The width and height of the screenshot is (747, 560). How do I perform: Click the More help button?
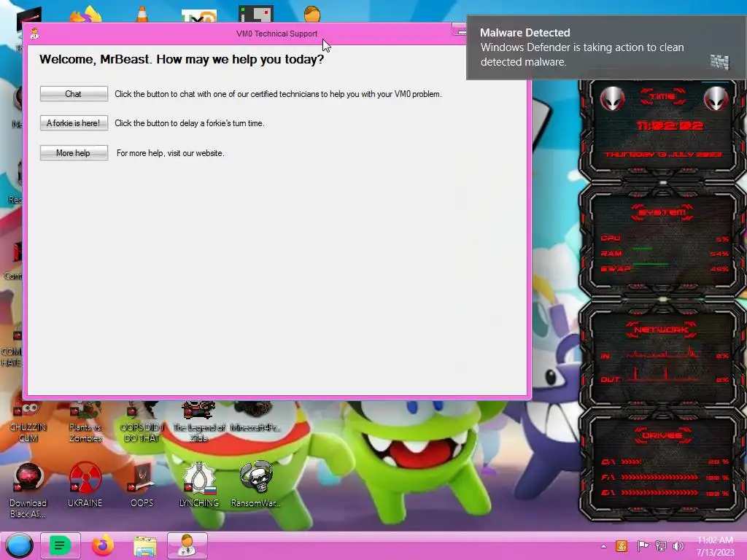(74, 153)
